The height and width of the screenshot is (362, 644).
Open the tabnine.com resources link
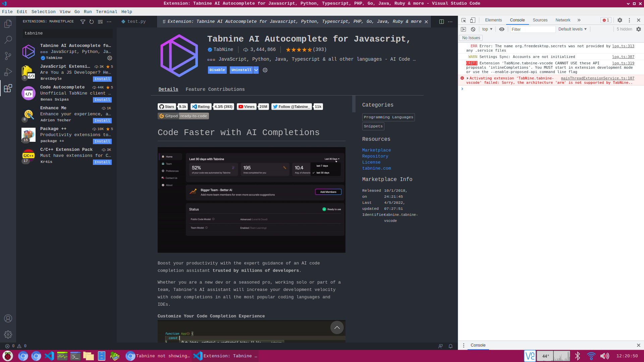point(376,168)
